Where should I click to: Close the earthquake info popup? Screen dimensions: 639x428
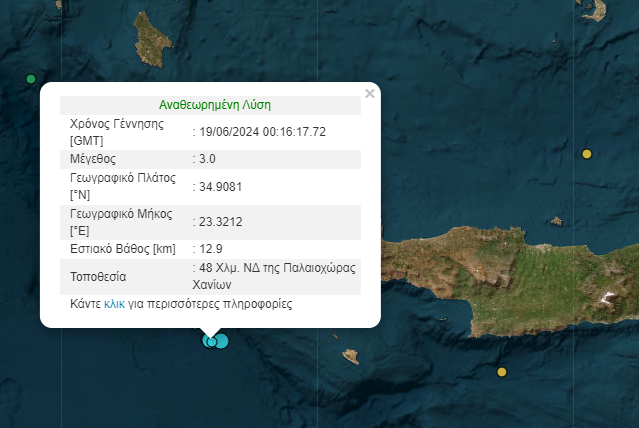click(x=370, y=94)
